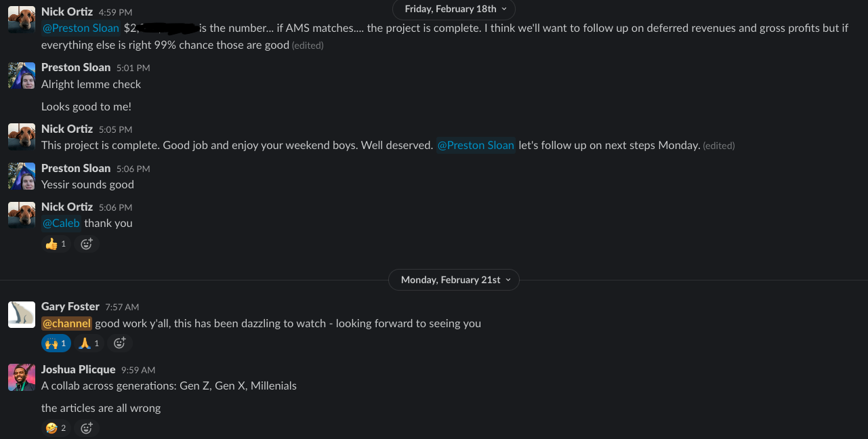Toggle the raised hands reaction
This screenshot has height=439, width=868.
point(56,343)
